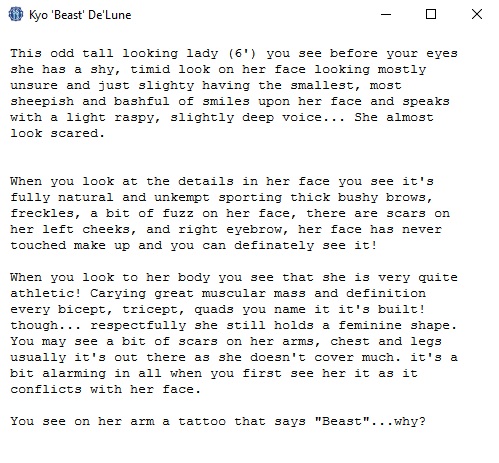Click the window title "Kyo 'Beast' De'Lune"
The height and width of the screenshot is (463, 499).
[80, 15]
